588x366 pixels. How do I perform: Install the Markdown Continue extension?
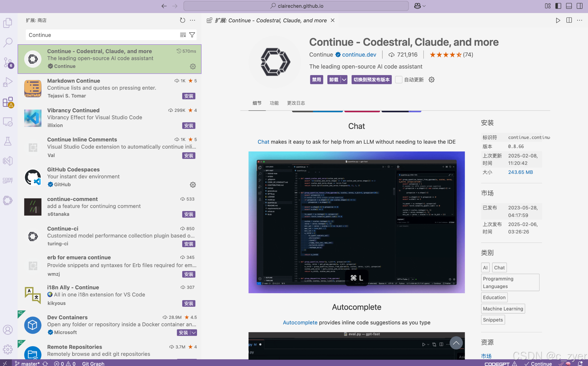click(188, 96)
